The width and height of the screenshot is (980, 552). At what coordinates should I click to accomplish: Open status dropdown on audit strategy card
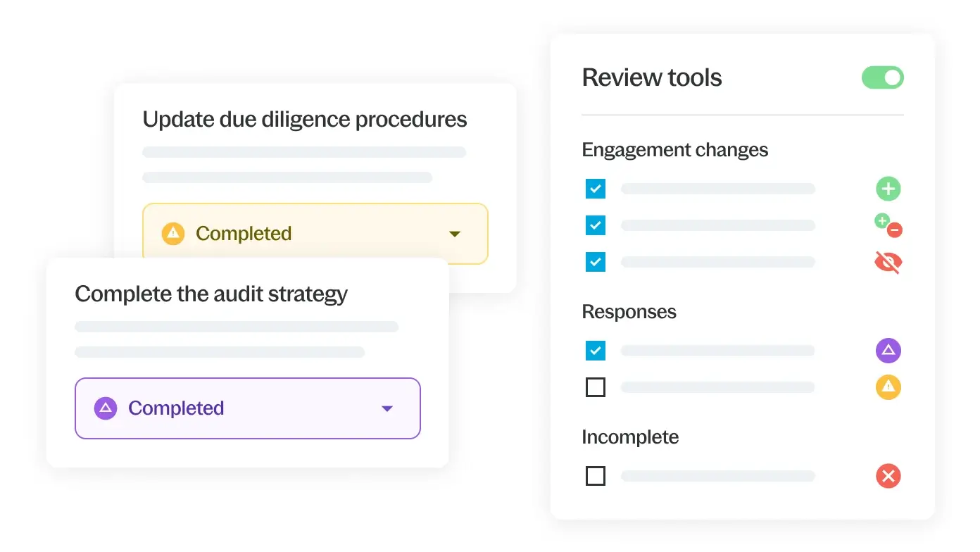click(247, 408)
